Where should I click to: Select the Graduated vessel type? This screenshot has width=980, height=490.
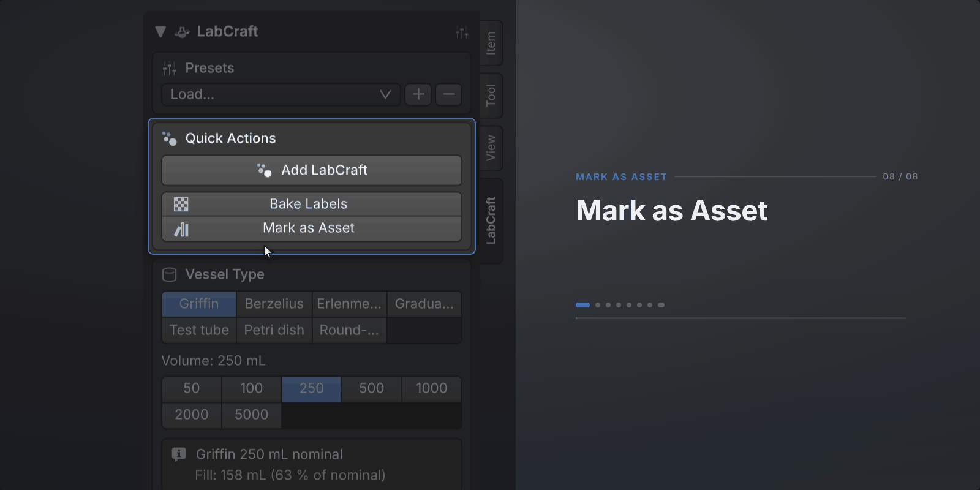tap(424, 304)
